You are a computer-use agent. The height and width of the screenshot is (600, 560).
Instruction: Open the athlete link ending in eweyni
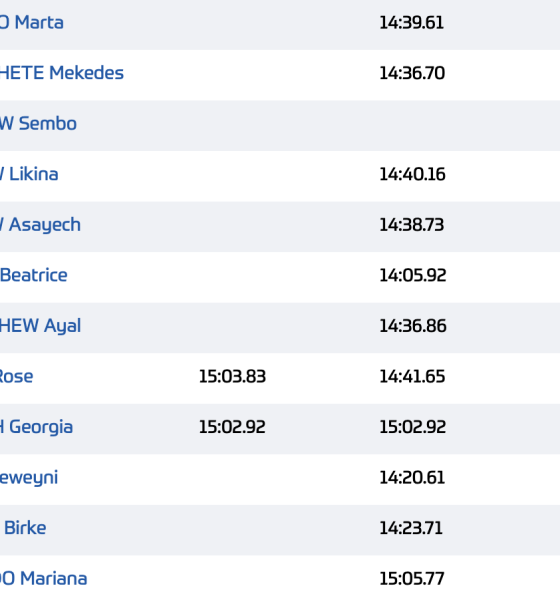[x=29, y=478]
